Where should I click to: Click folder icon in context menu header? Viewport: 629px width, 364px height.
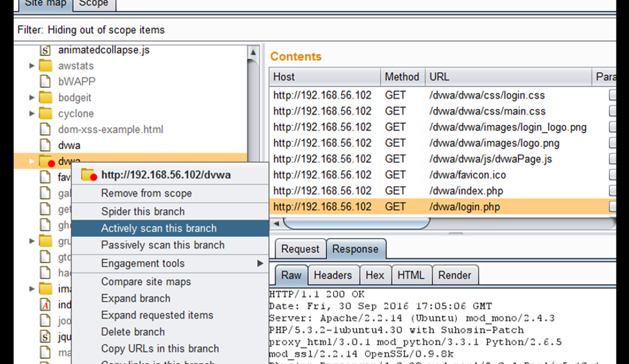click(x=88, y=175)
